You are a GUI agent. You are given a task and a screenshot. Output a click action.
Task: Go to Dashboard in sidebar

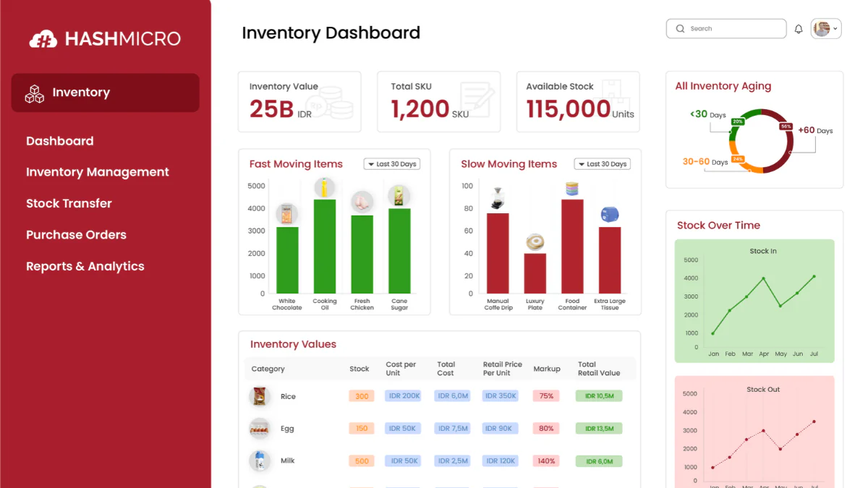coord(60,141)
